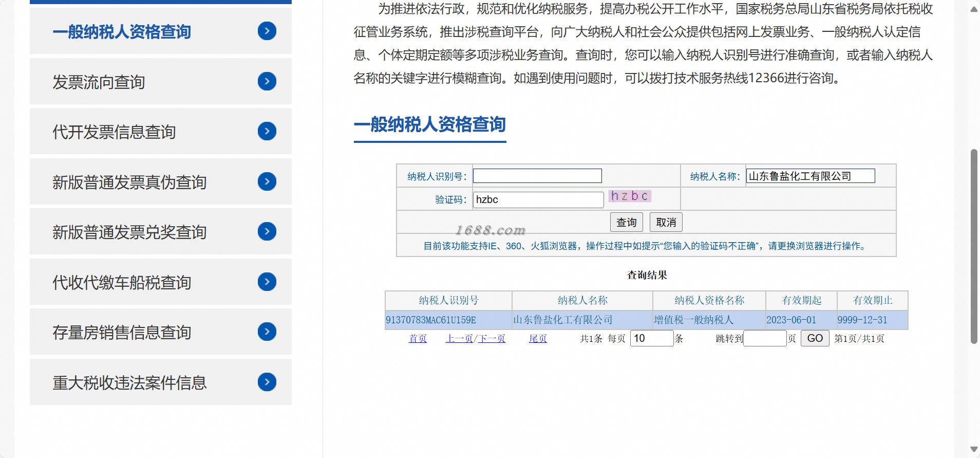
Task: Click scrollbar down arrow
Action: (x=974, y=449)
